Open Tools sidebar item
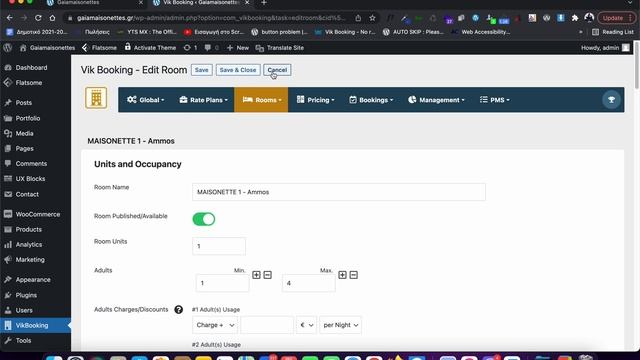The width and height of the screenshot is (640, 360). (23, 340)
